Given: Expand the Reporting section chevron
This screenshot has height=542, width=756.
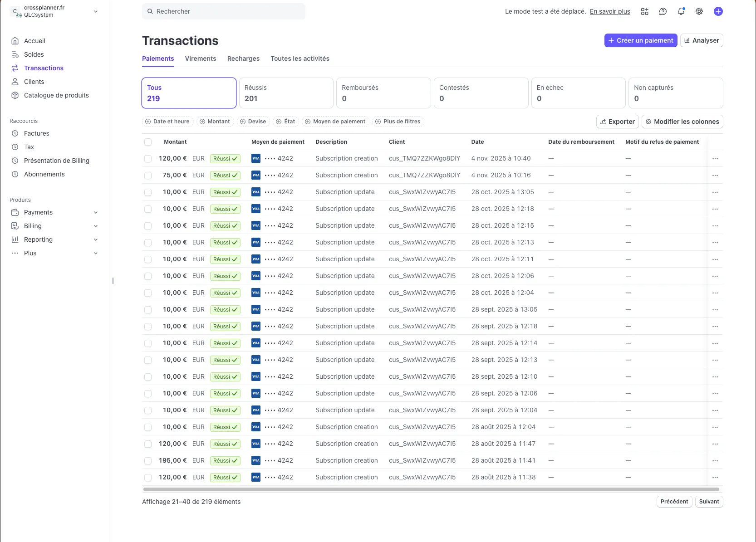Looking at the screenshot, I should (x=96, y=239).
